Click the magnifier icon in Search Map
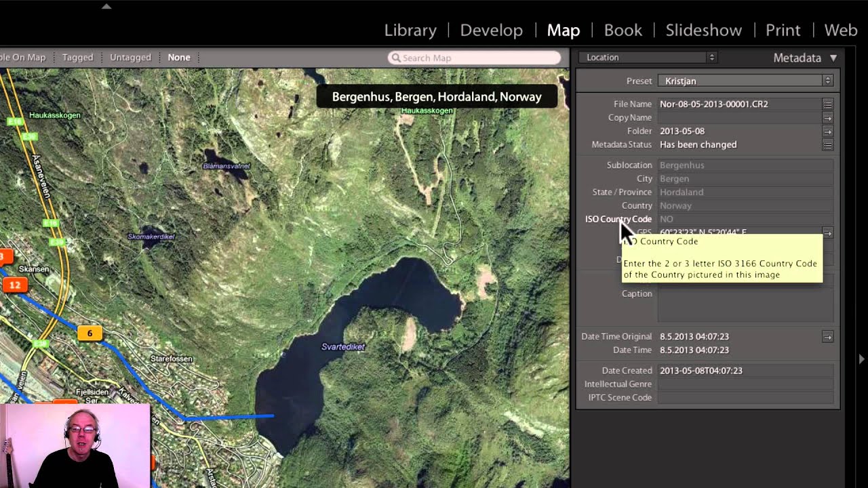Viewport: 868px width, 488px height. [395, 58]
